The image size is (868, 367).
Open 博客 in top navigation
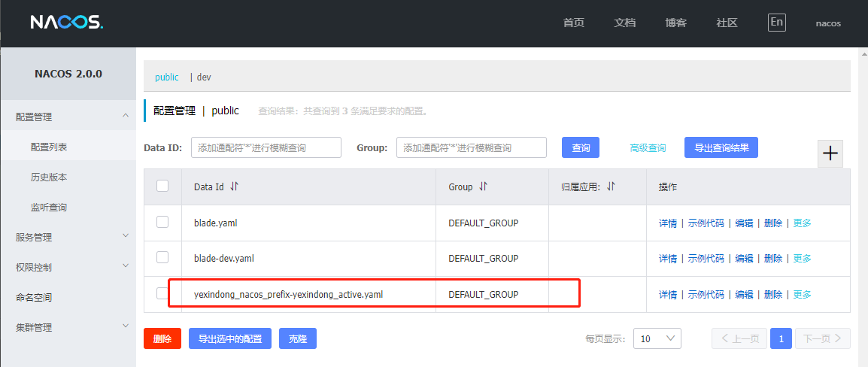tap(676, 23)
